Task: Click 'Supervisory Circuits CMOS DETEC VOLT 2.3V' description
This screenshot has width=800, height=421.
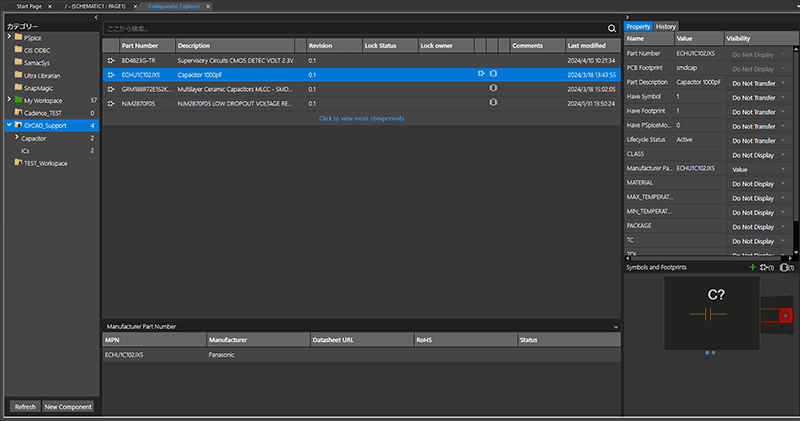Action: (235, 60)
